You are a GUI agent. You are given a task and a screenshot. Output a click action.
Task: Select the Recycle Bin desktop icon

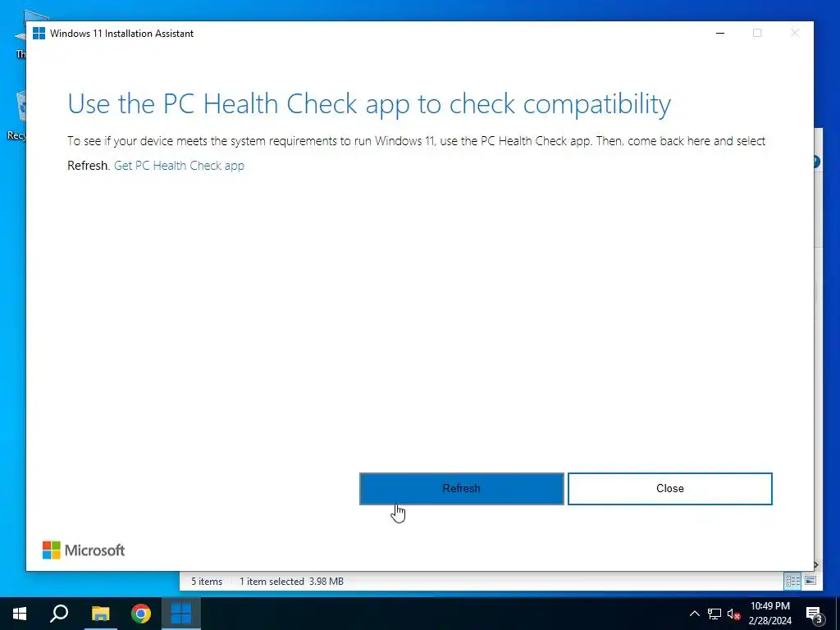(17, 115)
